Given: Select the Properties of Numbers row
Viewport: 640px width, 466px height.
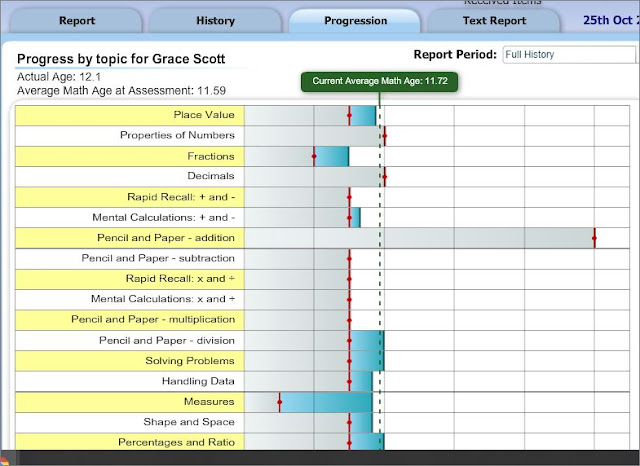Looking at the screenshot, I should click(322, 136).
